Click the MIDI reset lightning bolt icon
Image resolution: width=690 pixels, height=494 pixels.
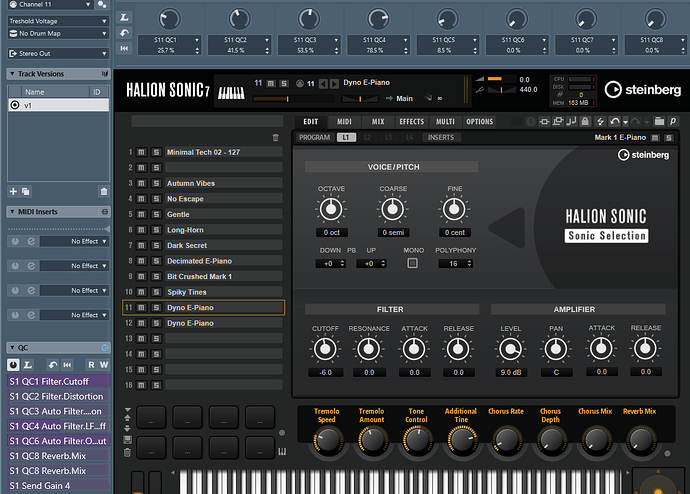point(600,121)
